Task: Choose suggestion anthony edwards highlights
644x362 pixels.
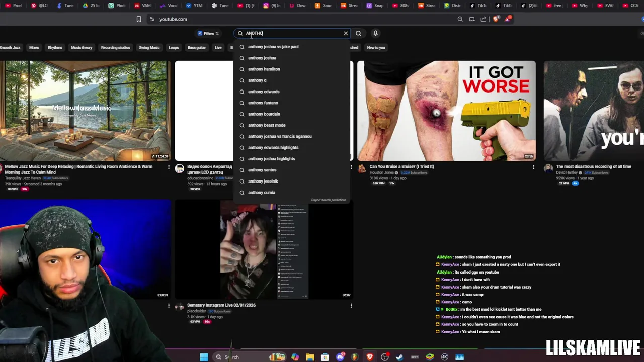Action: coord(292,147)
